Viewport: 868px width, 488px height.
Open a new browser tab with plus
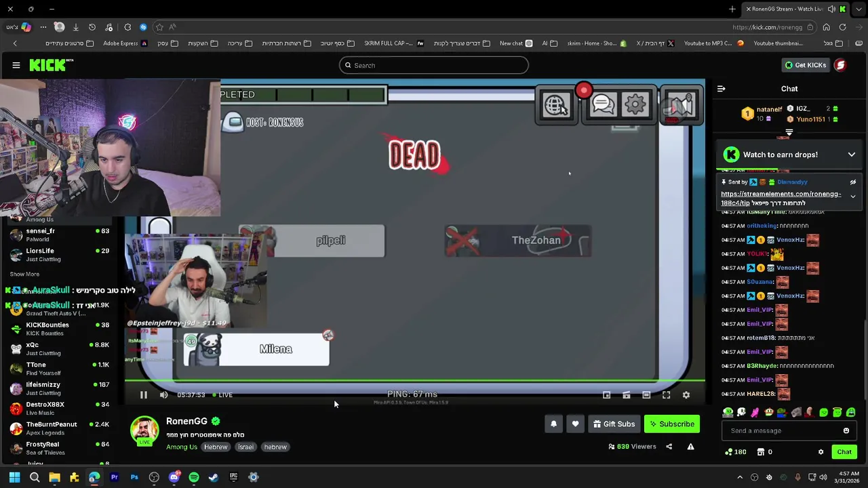tap(732, 9)
